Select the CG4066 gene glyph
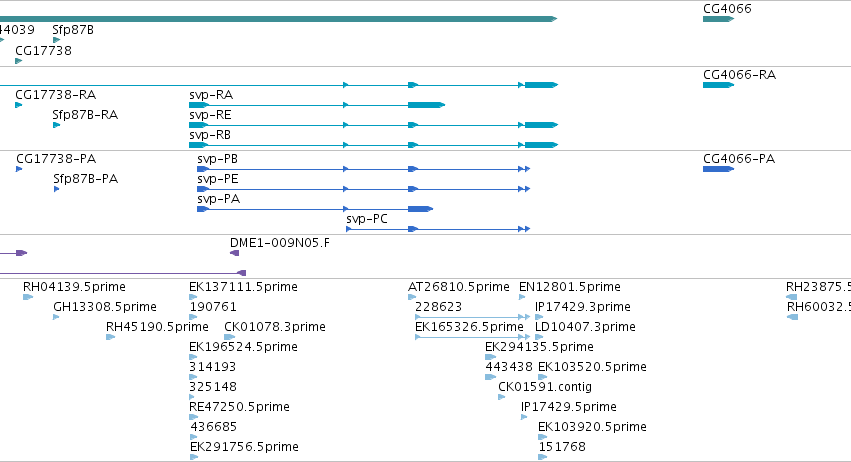Image resolution: width=851 pixels, height=462 pixels. click(x=718, y=19)
